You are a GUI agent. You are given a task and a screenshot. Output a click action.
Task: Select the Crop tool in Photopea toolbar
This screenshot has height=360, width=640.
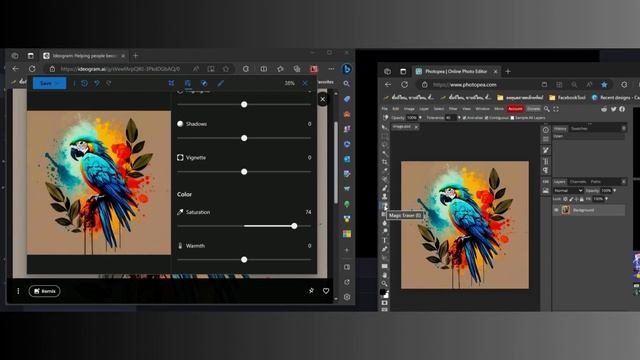tap(384, 162)
